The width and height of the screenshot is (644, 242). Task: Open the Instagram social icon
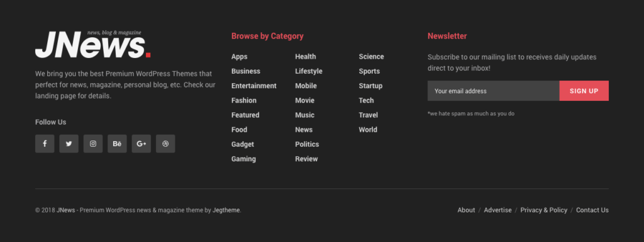pyautogui.click(x=93, y=144)
